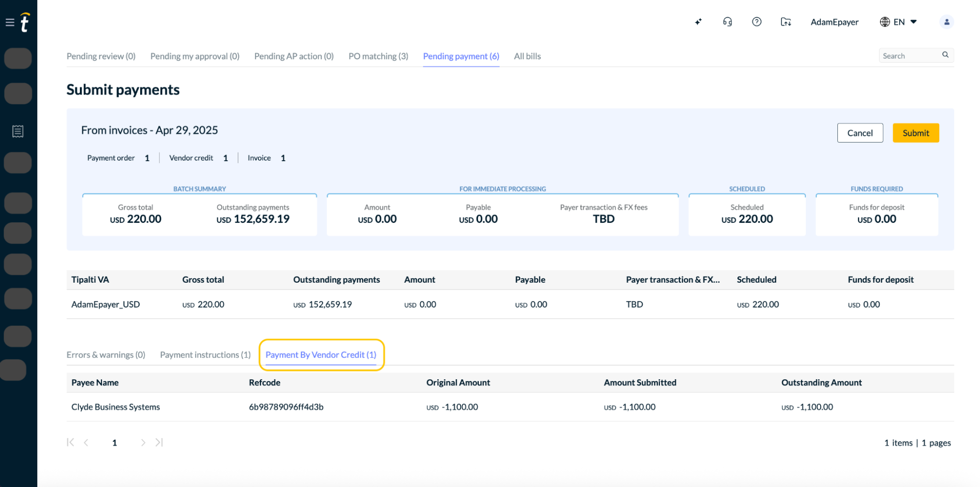The height and width of the screenshot is (487, 980).
Task: Click the TBD fees value in summary
Action: (603, 219)
